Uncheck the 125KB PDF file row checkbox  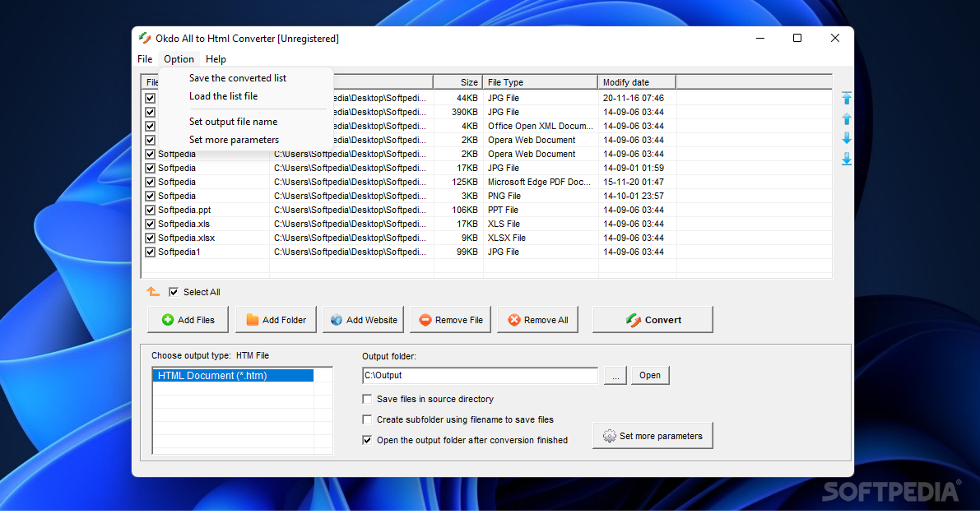(150, 182)
